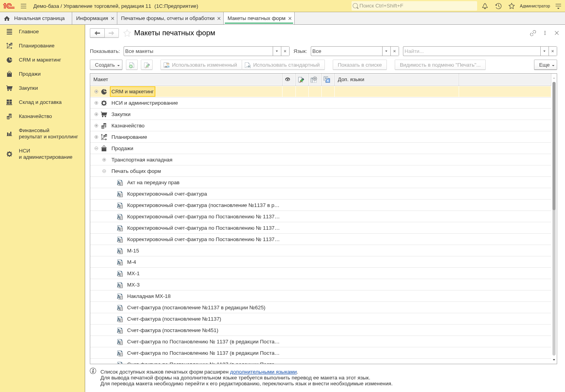This screenshot has height=392, width=565.
Task: Collapse the Продажи tree node
Action: coord(96,148)
